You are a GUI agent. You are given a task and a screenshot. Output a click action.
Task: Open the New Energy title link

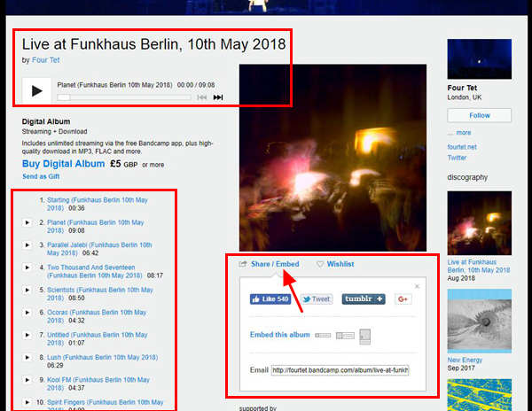pyautogui.click(x=465, y=360)
